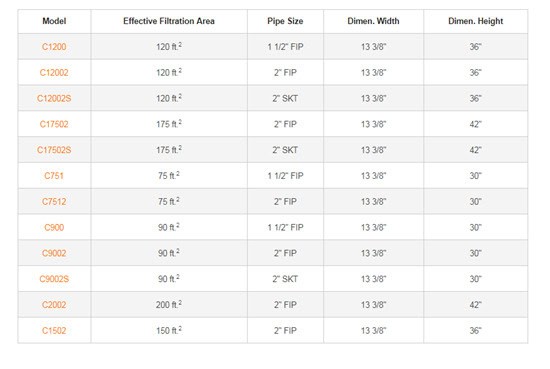Select the 150 ft.² filtration area cell
This screenshot has width=550, height=369.
(x=169, y=330)
